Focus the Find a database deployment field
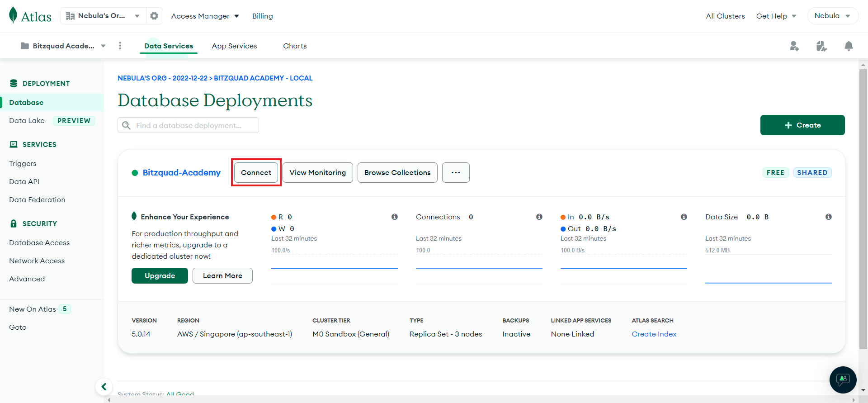This screenshot has width=868, height=403. click(188, 125)
